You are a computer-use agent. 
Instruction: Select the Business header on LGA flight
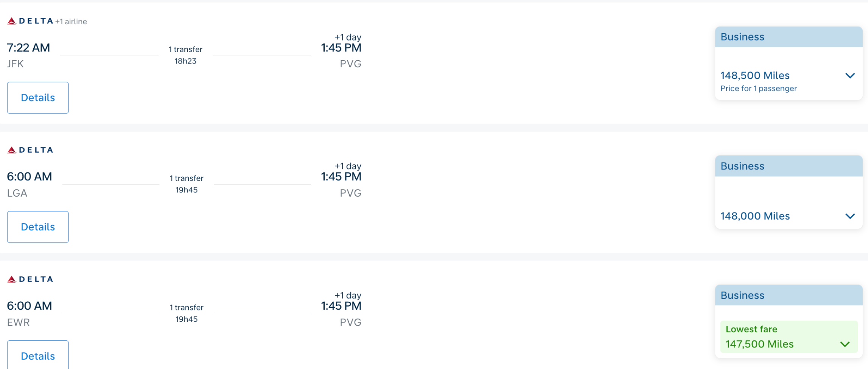[x=789, y=166]
